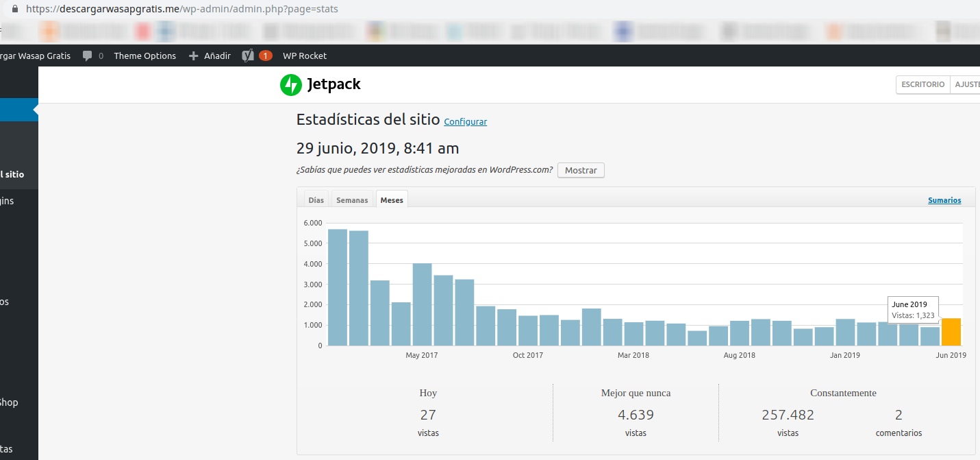Click the Mostrar button
The image size is (980, 460).
tap(581, 170)
